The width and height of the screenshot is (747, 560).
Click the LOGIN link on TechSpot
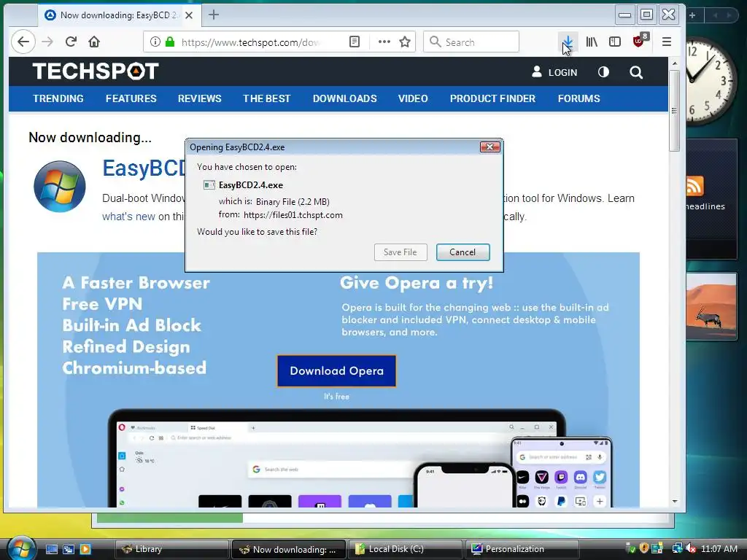(x=554, y=72)
